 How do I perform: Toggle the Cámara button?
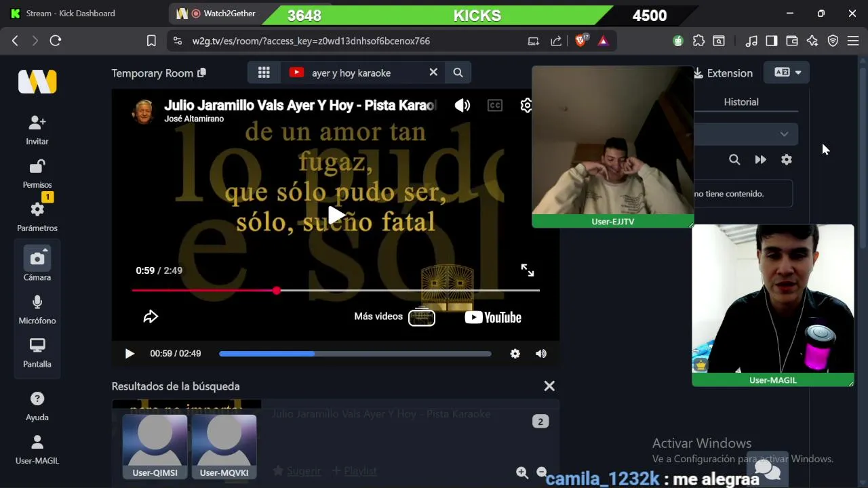[x=37, y=264]
